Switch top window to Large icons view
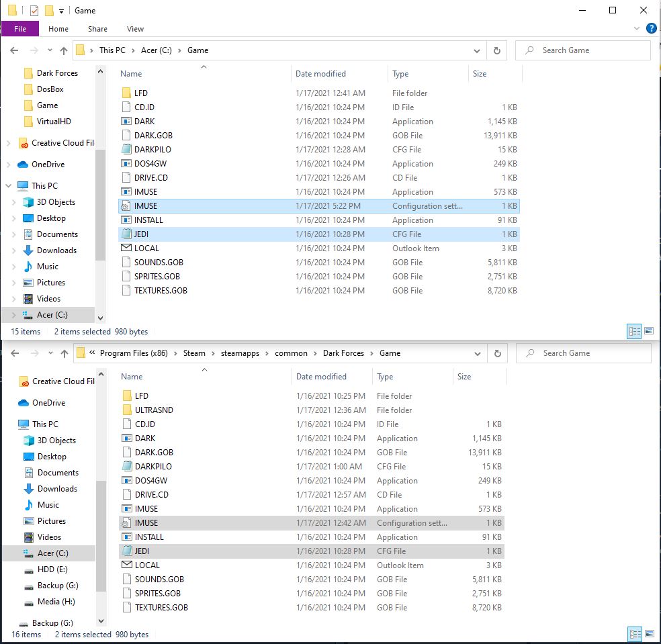 [649, 331]
